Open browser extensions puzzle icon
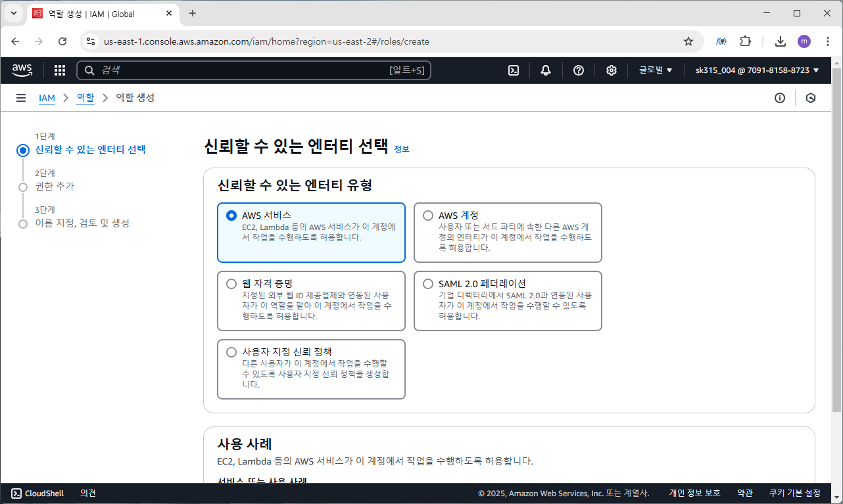843x504 pixels. tap(745, 41)
